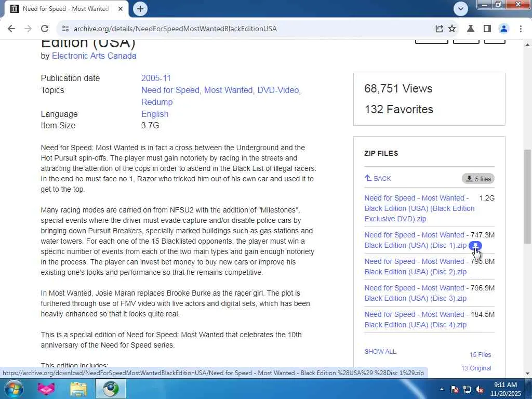Open Action Center flag icon
The width and height of the screenshot is (532, 399).
pos(455,389)
